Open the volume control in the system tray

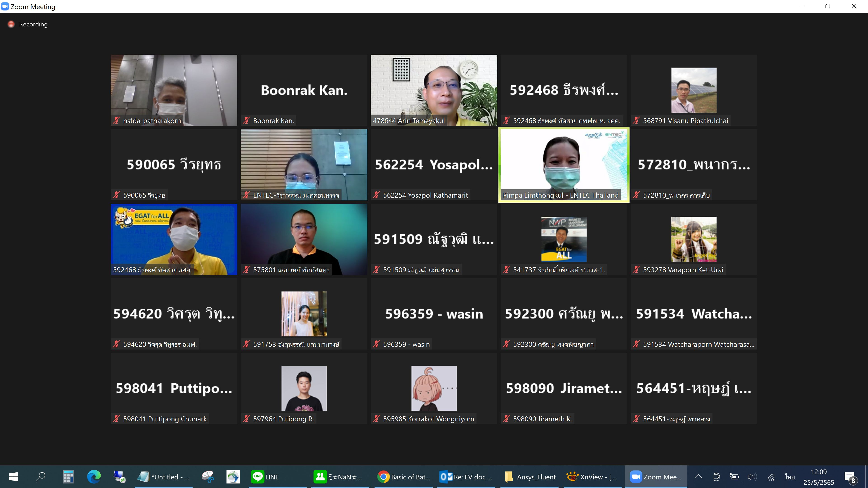pos(752,477)
